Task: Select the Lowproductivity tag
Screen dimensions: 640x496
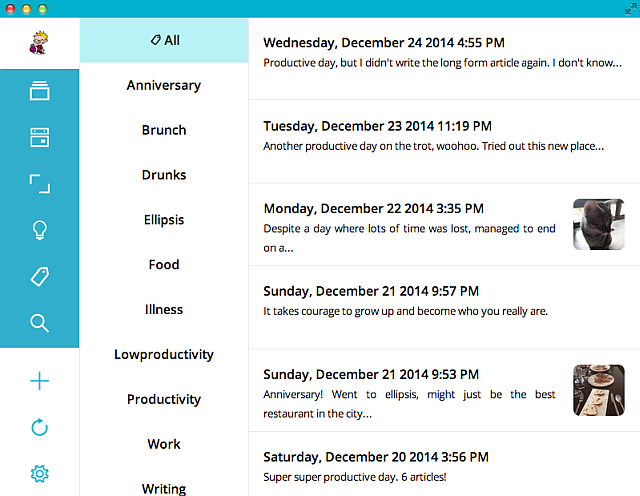Action: pyautogui.click(x=164, y=354)
